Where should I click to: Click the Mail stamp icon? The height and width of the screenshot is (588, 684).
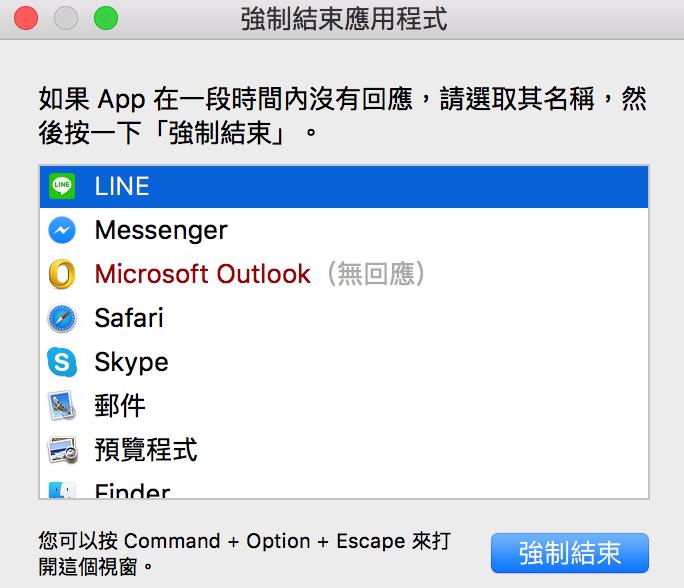pos(62,406)
